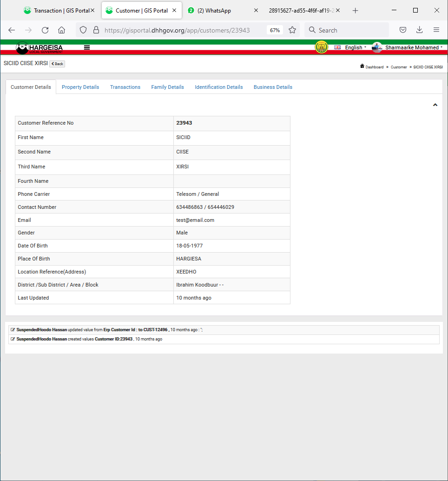448x481 pixels.
Task: Click the Place Of Birth value HARGIESA
Action: point(189,259)
